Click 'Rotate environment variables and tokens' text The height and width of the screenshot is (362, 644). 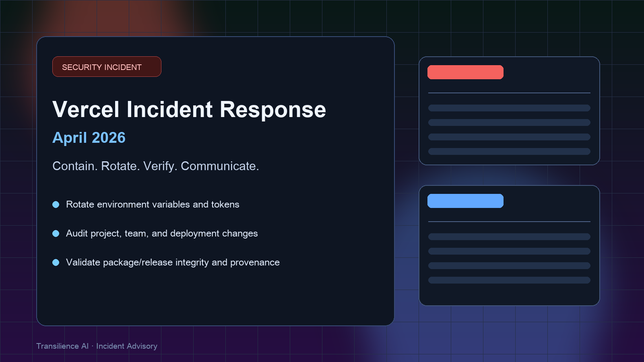coord(153,204)
